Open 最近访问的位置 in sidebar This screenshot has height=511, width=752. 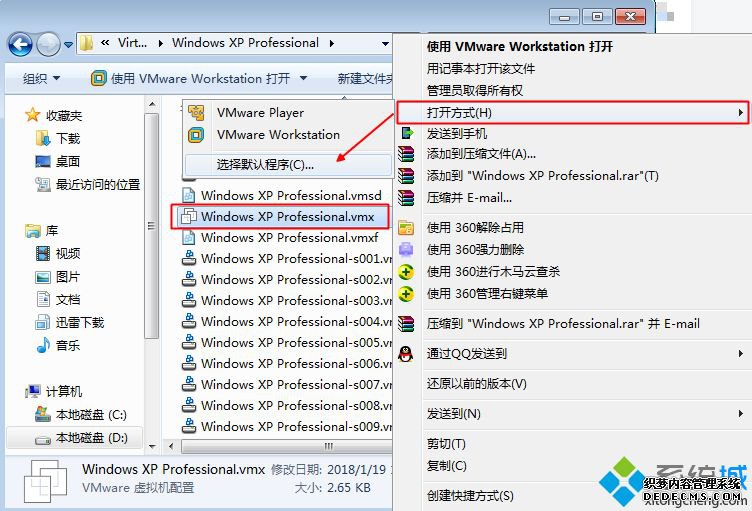click(x=88, y=184)
